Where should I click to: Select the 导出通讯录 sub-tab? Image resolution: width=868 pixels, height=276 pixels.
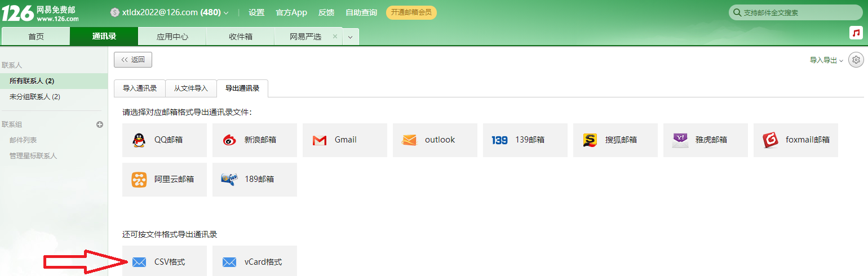pyautogui.click(x=242, y=88)
